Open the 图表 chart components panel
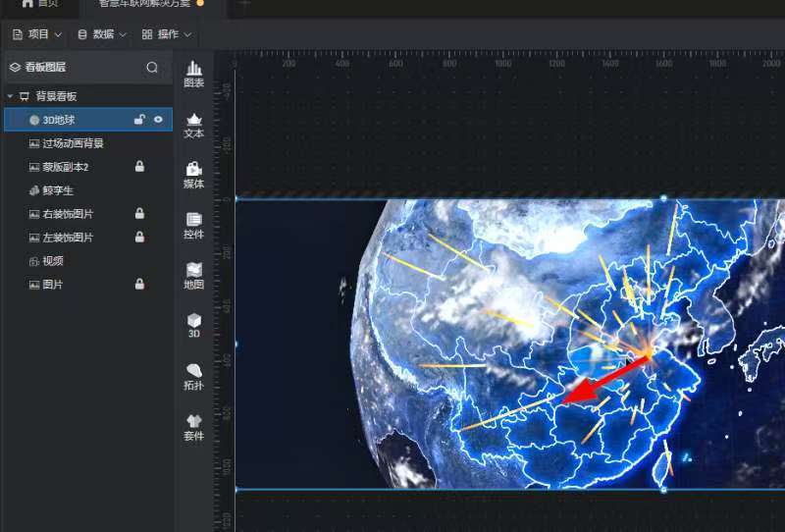The height and width of the screenshot is (532, 785). click(193, 75)
